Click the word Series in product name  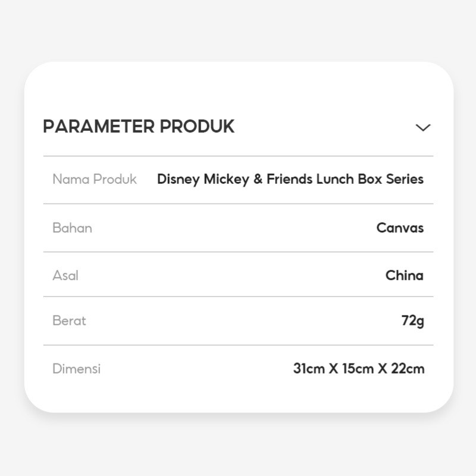[405, 179]
